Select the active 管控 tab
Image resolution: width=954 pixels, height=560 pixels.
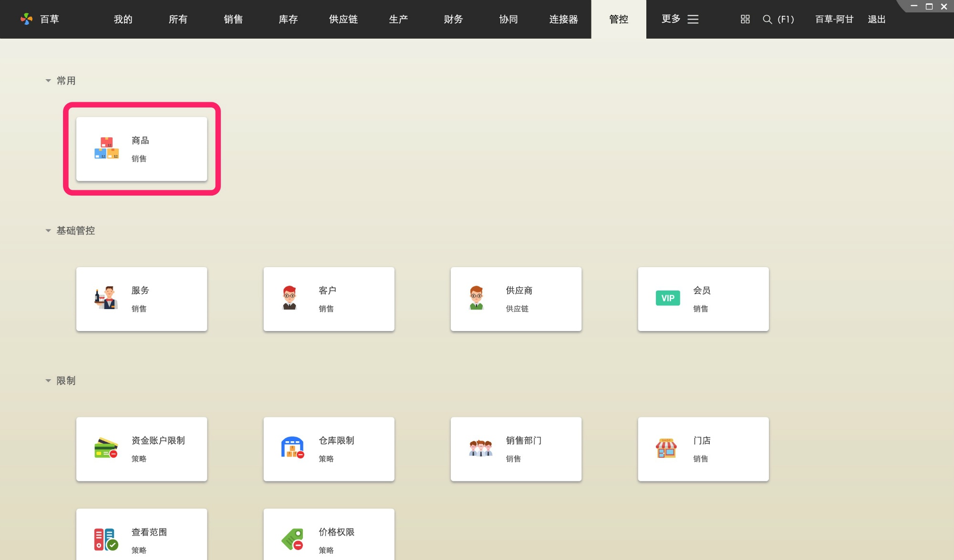pyautogui.click(x=619, y=19)
